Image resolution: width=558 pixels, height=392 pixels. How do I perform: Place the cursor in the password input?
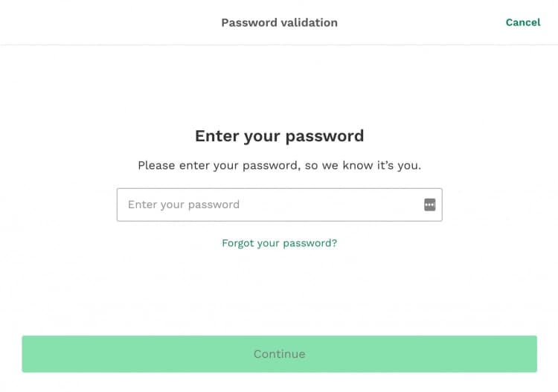pyautogui.click(x=268, y=205)
